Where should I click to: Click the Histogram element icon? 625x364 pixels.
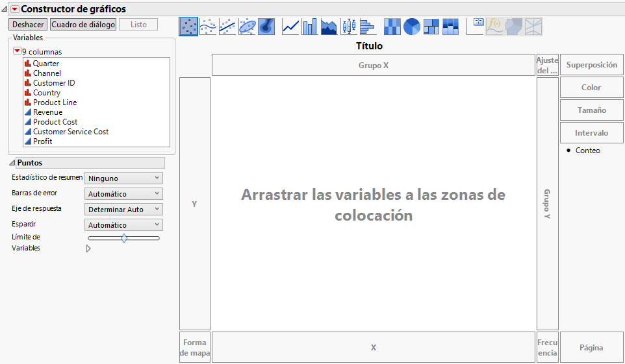pos(368,26)
